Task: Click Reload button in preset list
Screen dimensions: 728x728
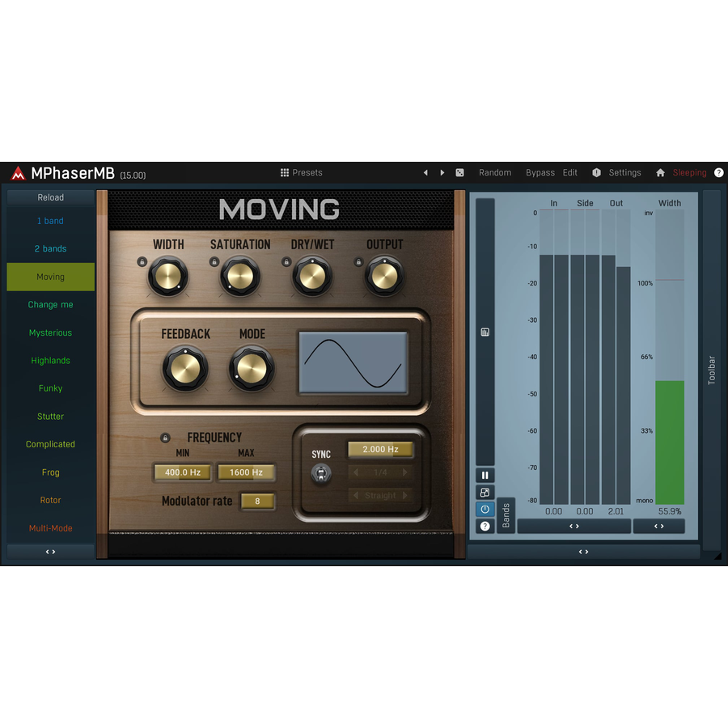Action: (x=51, y=197)
